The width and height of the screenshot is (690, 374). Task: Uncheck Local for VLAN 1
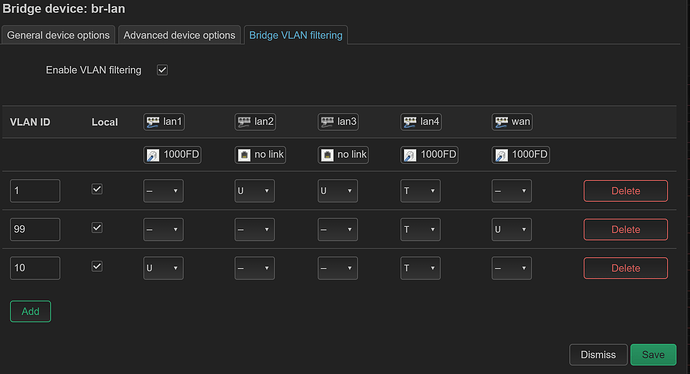[x=97, y=189]
